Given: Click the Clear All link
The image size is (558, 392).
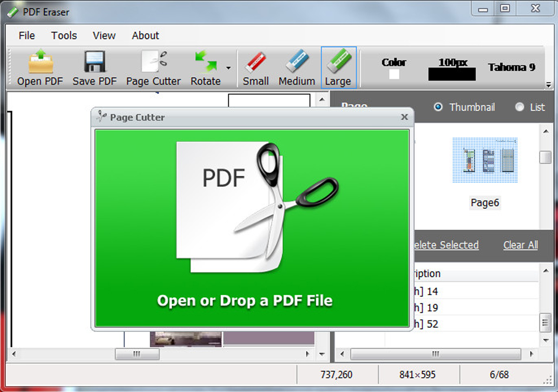Looking at the screenshot, I should click(x=520, y=245).
